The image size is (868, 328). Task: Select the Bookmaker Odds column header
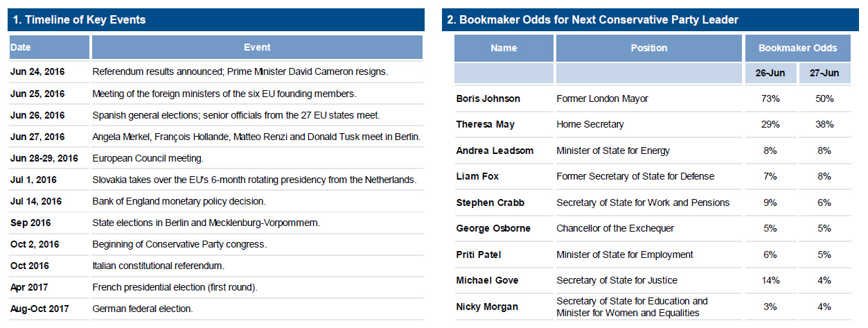tap(797, 49)
